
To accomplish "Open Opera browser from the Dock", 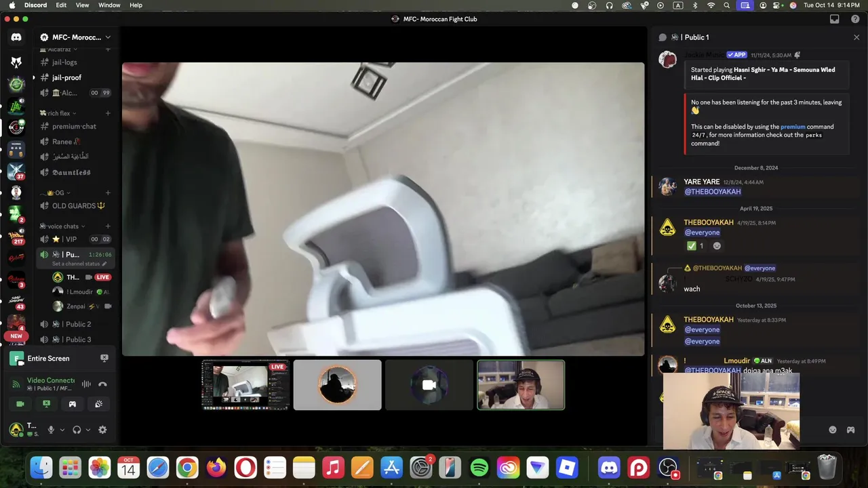I will tap(245, 468).
